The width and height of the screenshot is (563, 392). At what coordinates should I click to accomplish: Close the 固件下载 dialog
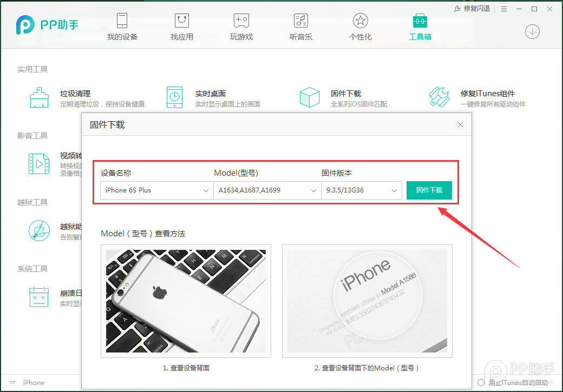click(x=460, y=125)
